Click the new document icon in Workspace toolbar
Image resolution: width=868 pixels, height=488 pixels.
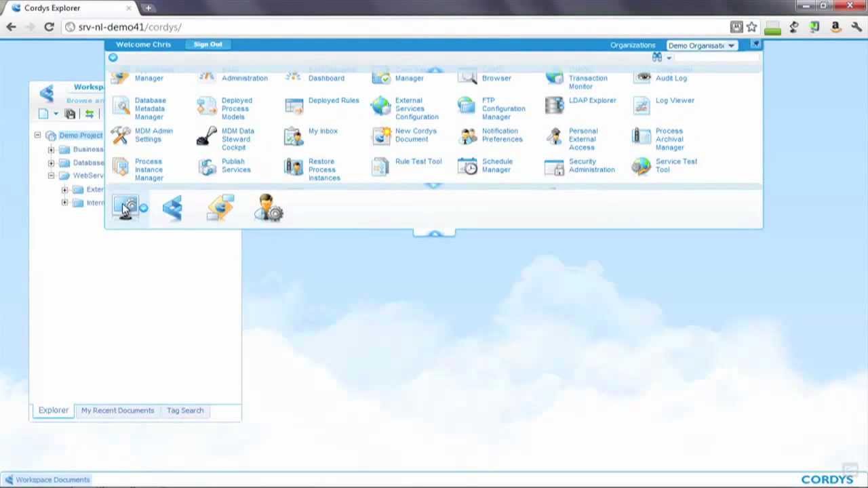(x=43, y=114)
